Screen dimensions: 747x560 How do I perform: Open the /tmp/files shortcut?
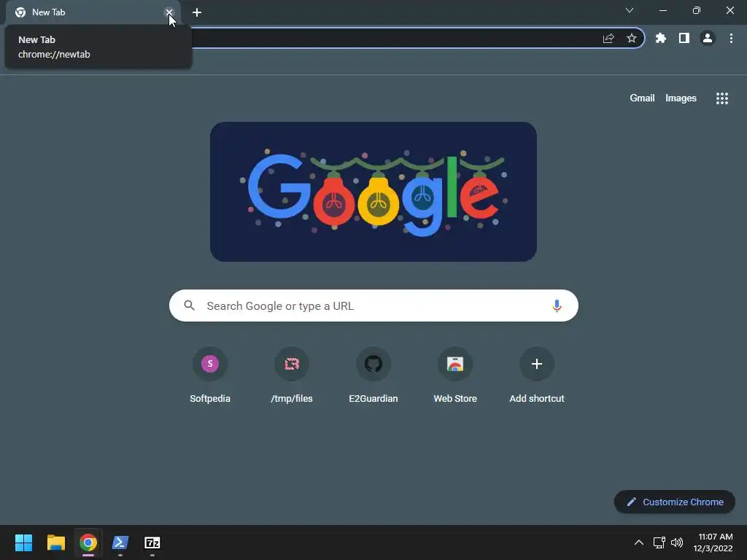[x=292, y=376]
